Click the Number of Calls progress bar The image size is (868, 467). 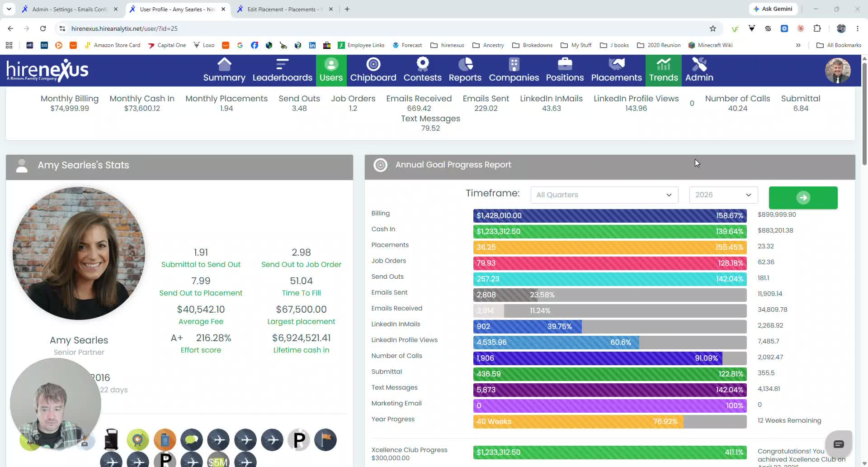pos(610,358)
